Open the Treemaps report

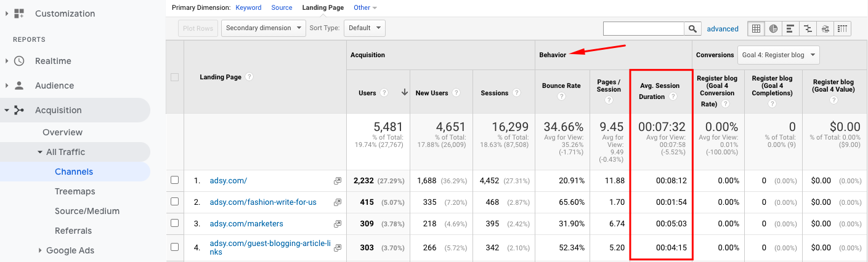click(75, 191)
